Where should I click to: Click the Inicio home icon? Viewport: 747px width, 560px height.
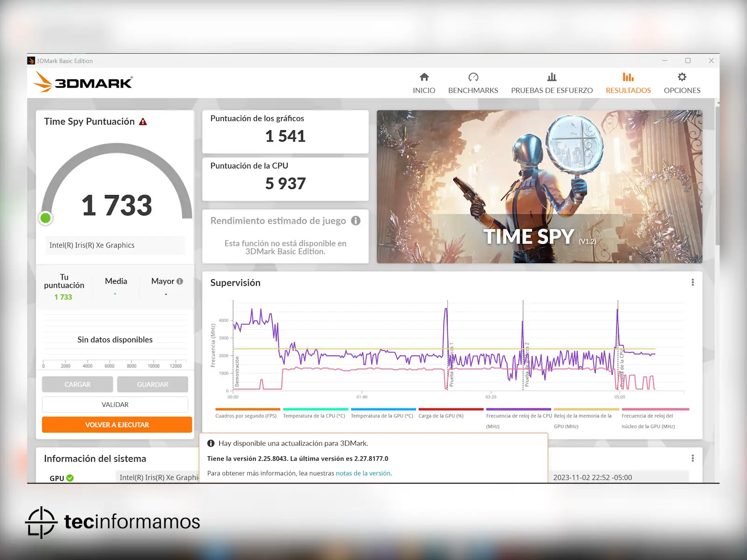[424, 77]
